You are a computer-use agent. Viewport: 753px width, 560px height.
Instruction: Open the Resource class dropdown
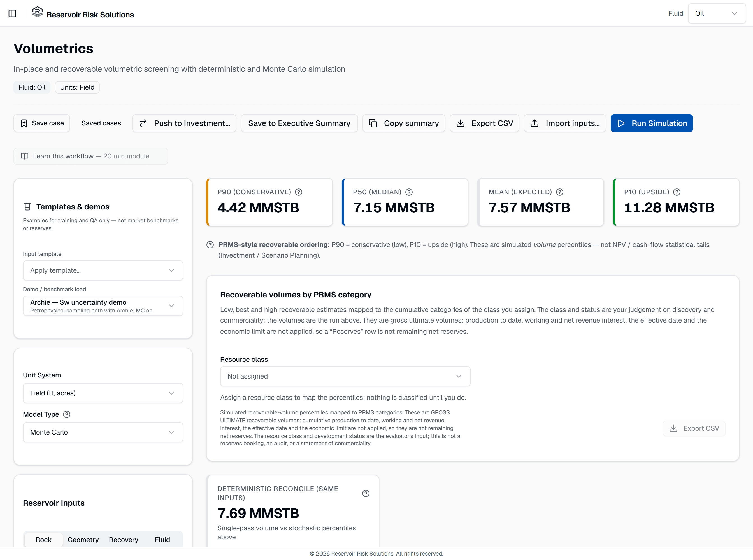click(345, 376)
